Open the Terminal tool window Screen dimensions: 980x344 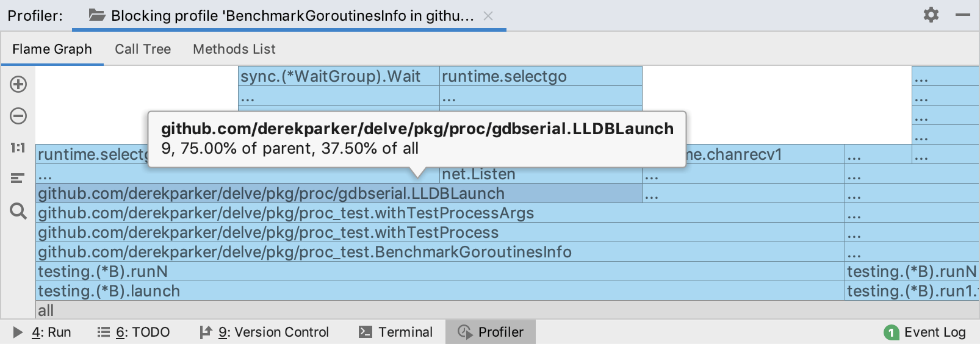[x=395, y=332]
